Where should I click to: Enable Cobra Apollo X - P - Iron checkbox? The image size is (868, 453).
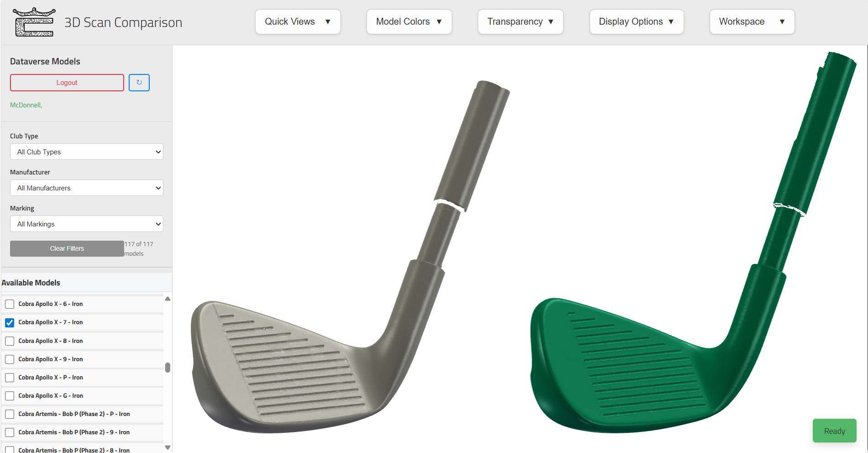10,378
